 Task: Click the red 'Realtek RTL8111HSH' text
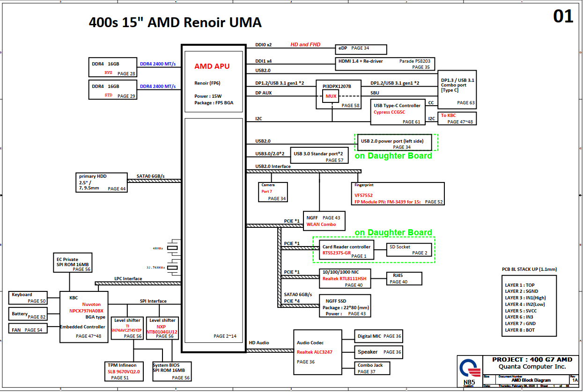click(345, 278)
